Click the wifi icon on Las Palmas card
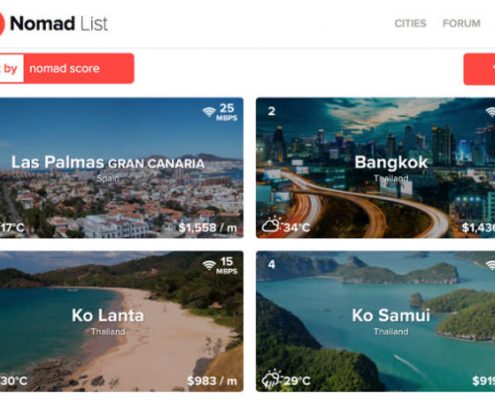This screenshot has height=400, width=495. coord(209,112)
